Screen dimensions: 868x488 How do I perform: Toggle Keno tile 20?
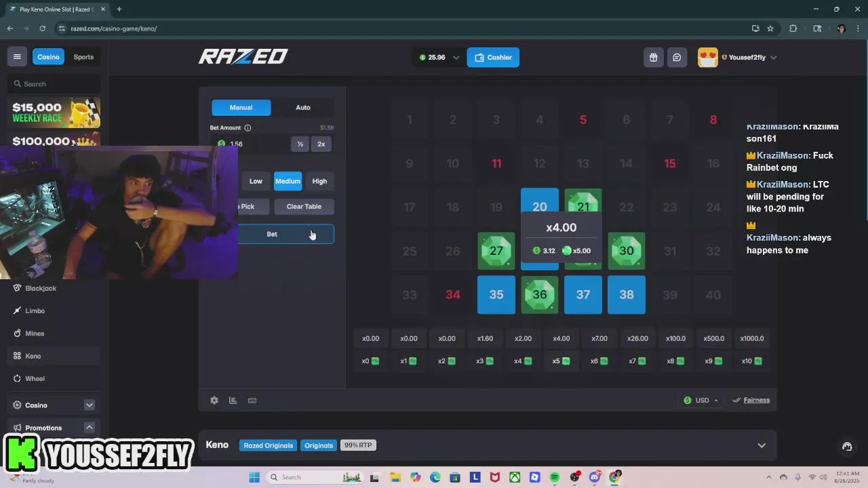540,201
